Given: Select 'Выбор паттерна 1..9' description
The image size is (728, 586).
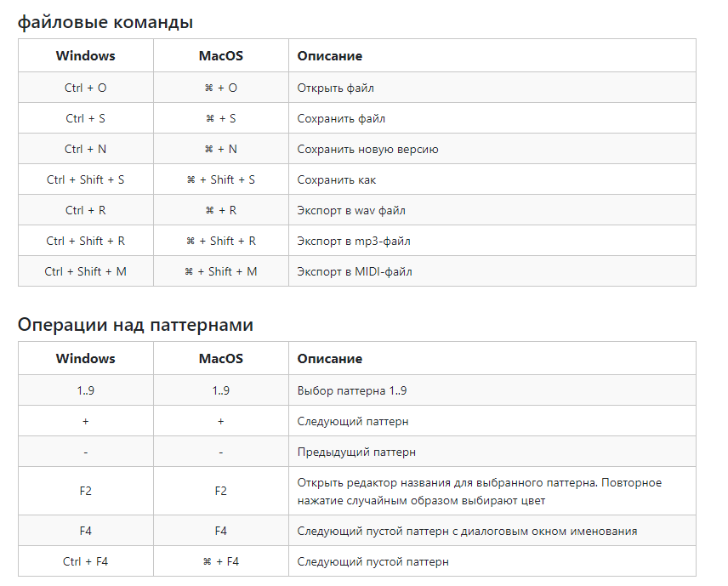Looking at the screenshot, I should click(x=352, y=391).
